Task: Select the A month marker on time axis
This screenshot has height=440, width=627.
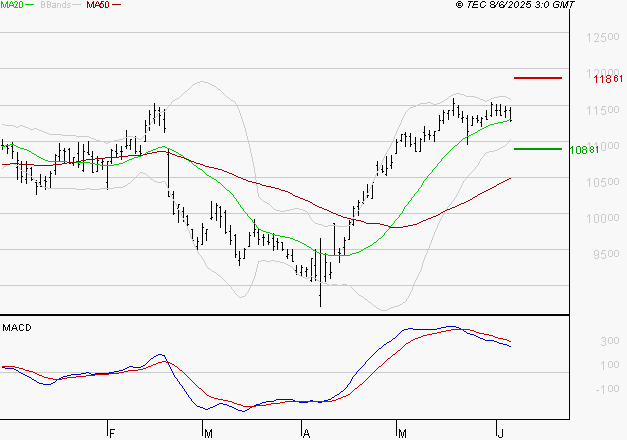Action: (x=306, y=433)
